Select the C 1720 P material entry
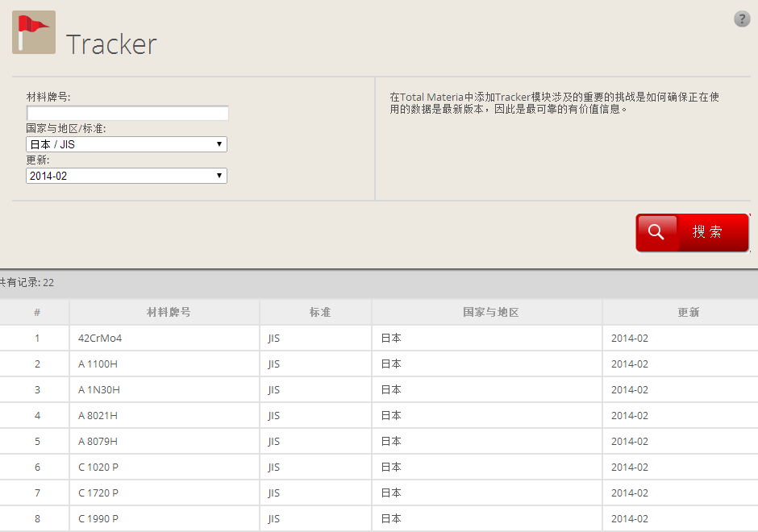 click(98, 493)
